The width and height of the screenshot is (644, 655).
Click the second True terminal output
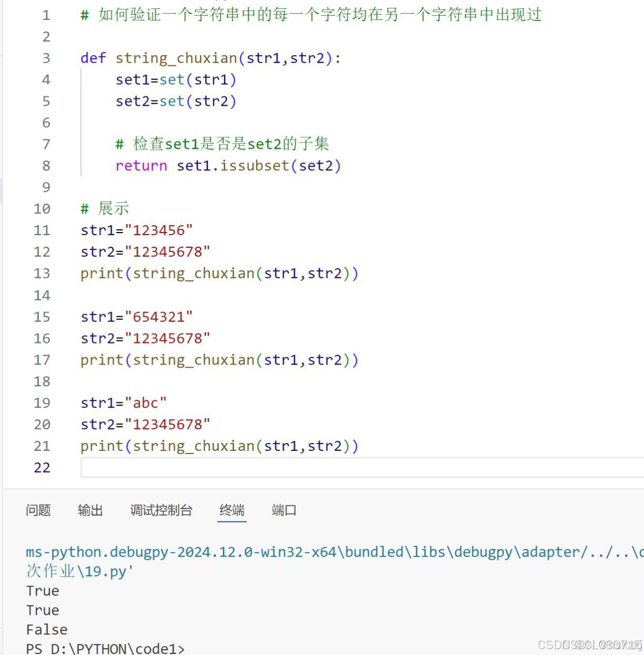43,610
